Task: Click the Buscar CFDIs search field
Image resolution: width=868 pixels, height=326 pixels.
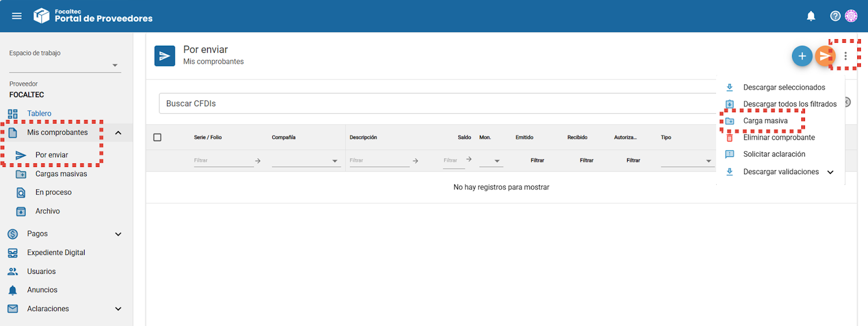Action: [x=437, y=104]
